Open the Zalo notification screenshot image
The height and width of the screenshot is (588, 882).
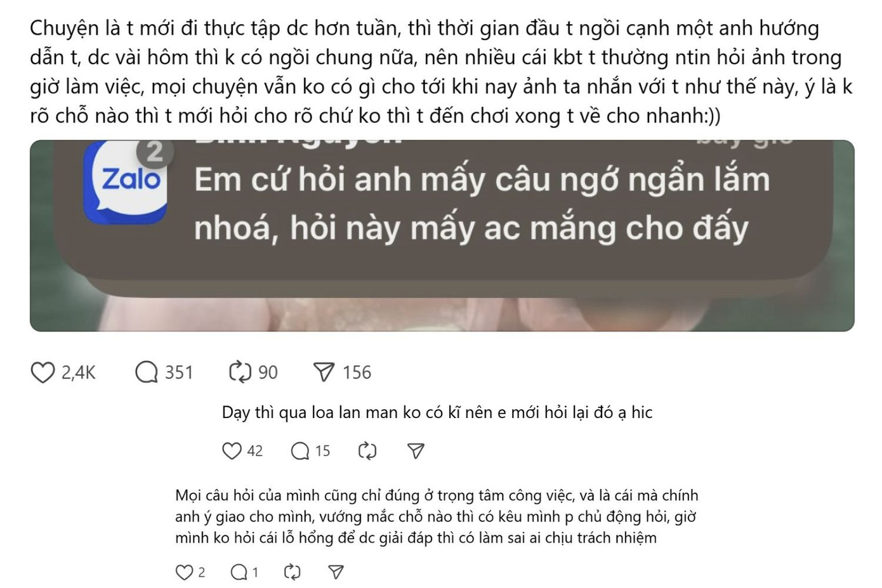click(x=442, y=235)
